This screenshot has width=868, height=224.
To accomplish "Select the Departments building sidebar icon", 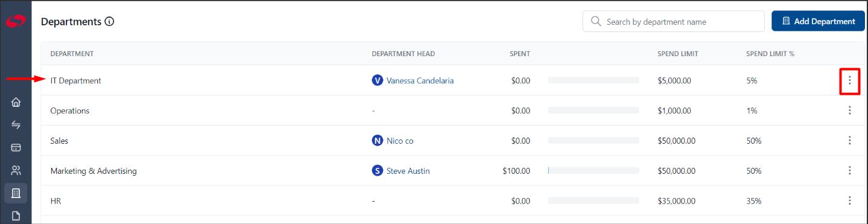I will click(x=16, y=193).
